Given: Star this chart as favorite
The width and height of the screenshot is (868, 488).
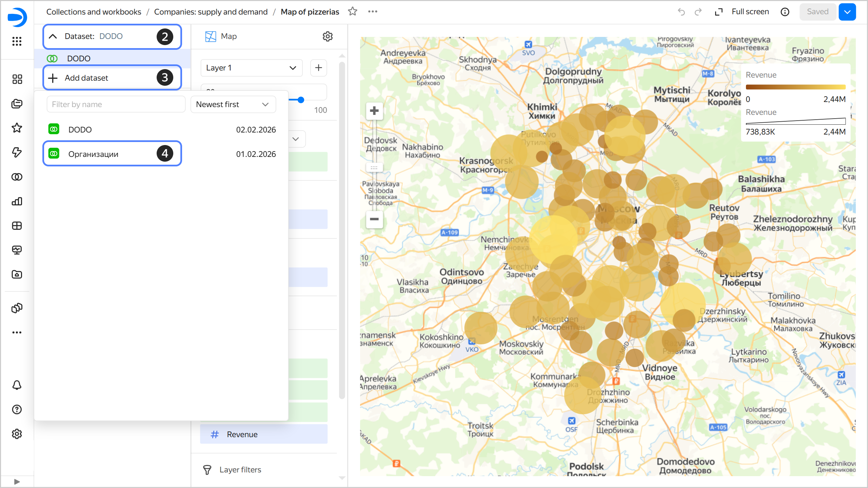Looking at the screenshot, I should pyautogui.click(x=353, y=12).
